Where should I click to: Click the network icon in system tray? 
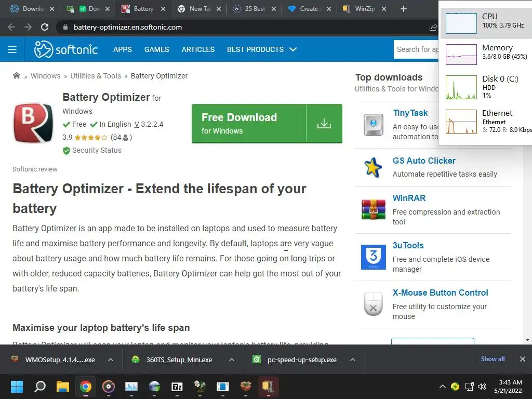pos(469,387)
